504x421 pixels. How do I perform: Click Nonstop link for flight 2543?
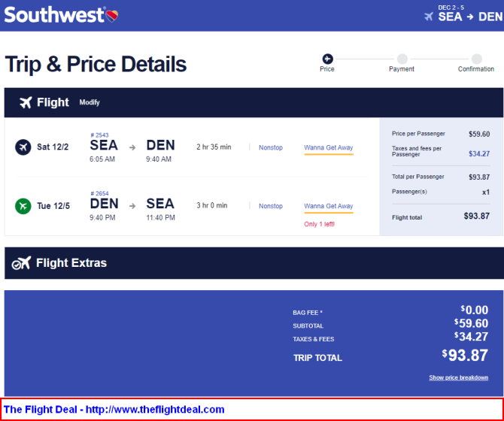click(271, 147)
